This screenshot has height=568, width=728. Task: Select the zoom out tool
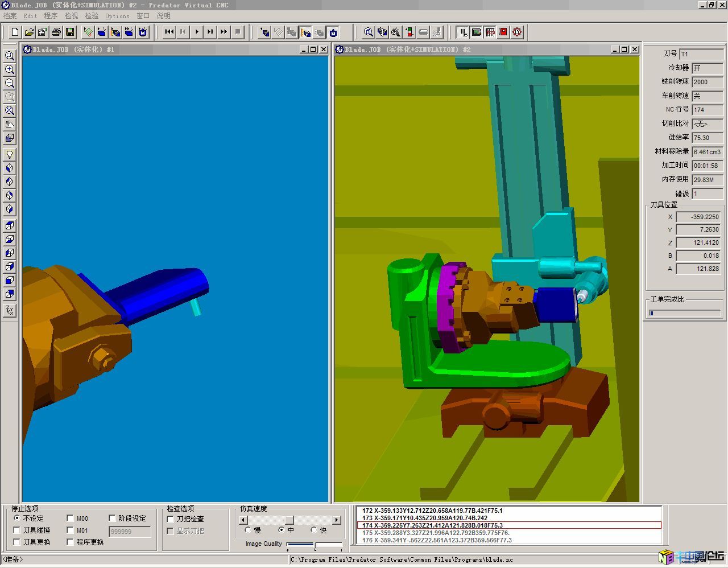pyautogui.click(x=10, y=83)
